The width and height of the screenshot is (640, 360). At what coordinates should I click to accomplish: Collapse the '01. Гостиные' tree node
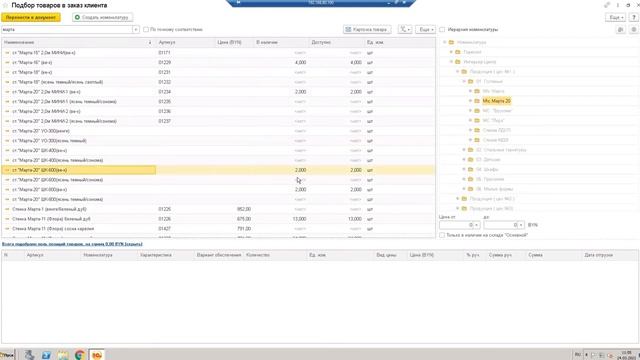point(464,82)
